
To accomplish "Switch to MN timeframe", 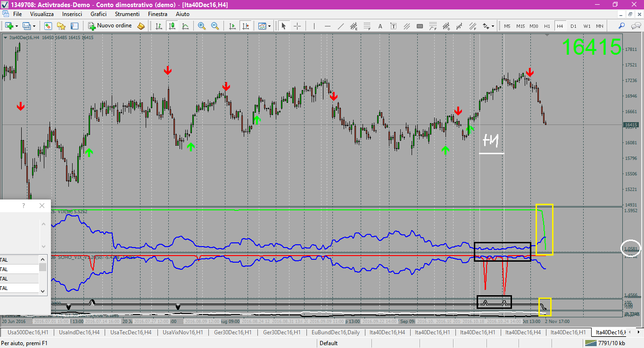I will (599, 26).
